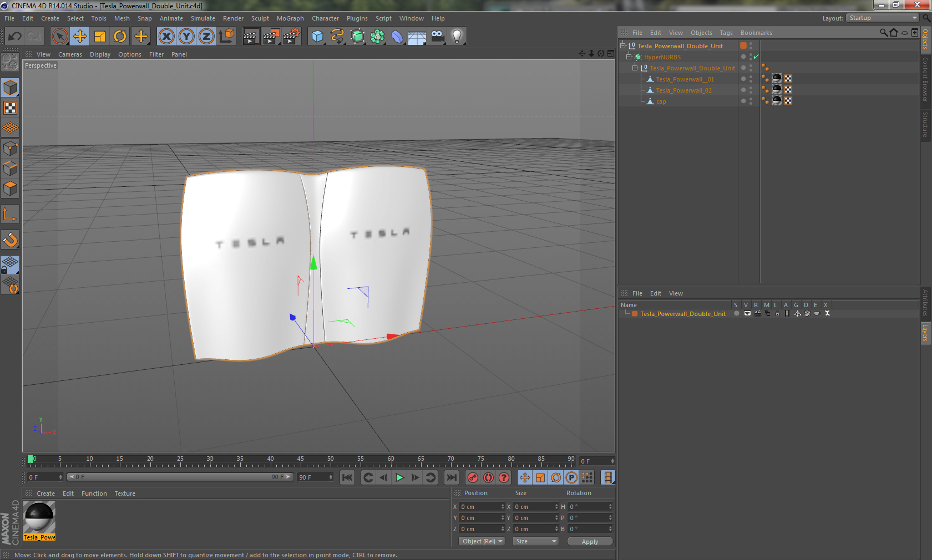Open the Layout Startup dropdown
The height and width of the screenshot is (560, 932).
click(883, 18)
